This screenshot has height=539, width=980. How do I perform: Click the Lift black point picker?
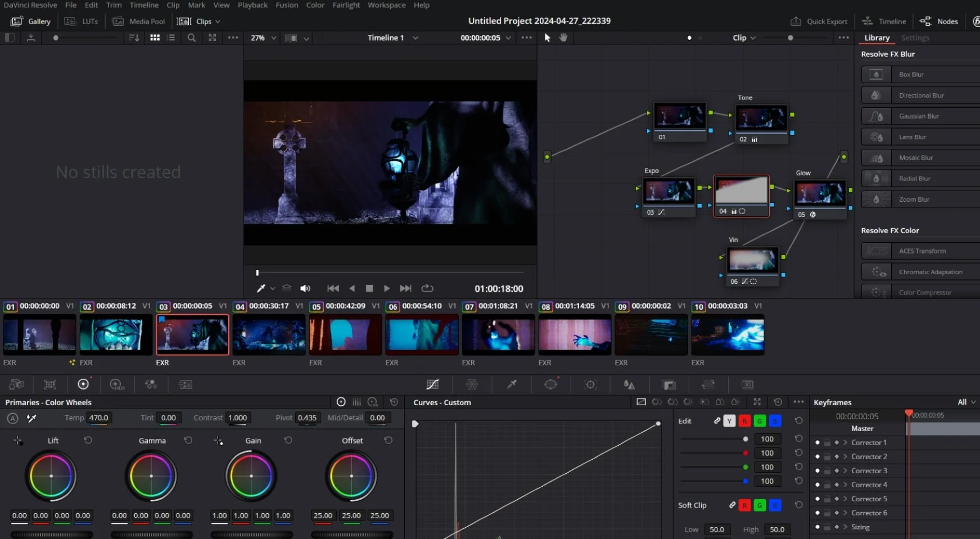point(18,441)
